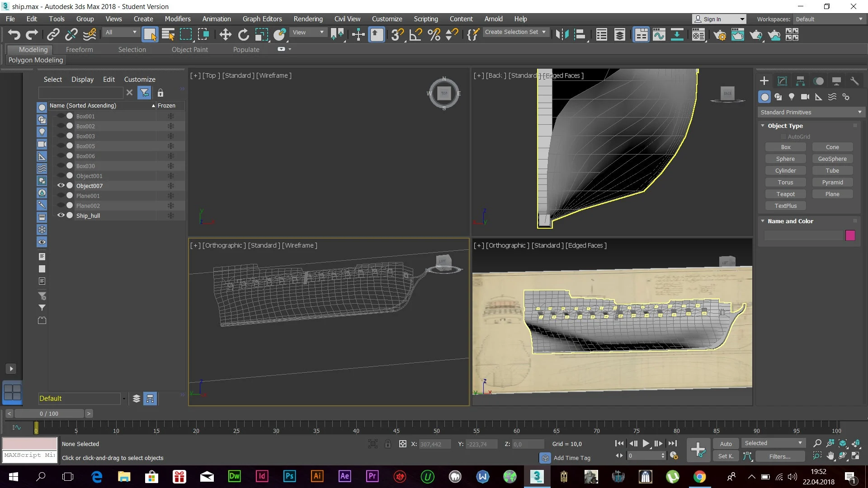The width and height of the screenshot is (868, 488).
Task: Toggle the scene explorer filter funnel button
Action: [144, 93]
